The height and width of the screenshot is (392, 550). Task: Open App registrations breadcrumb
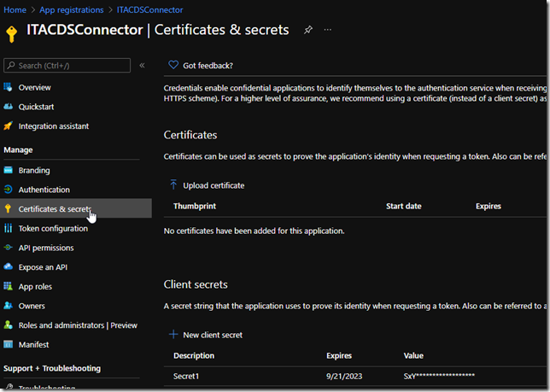pos(71,9)
